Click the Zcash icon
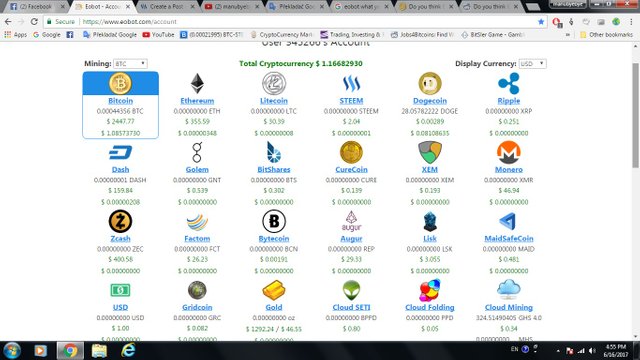The width and height of the screenshot is (640, 360). (120, 221)
